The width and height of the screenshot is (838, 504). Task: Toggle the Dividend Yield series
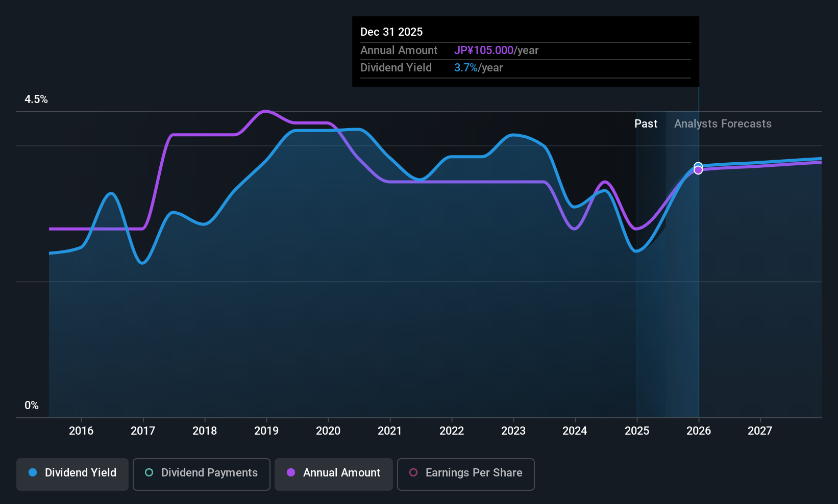(72, 474)
